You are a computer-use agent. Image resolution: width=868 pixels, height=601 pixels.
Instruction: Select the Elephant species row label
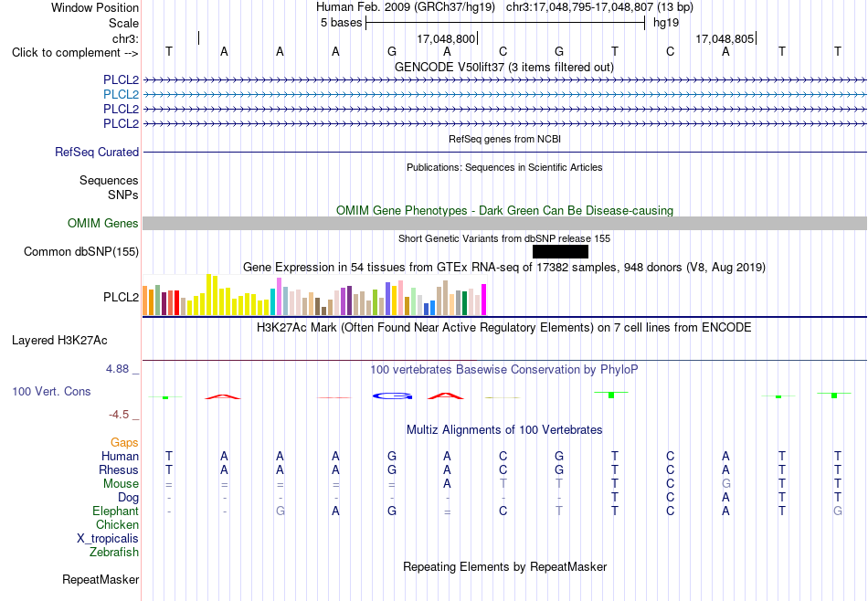coord(115,511)
